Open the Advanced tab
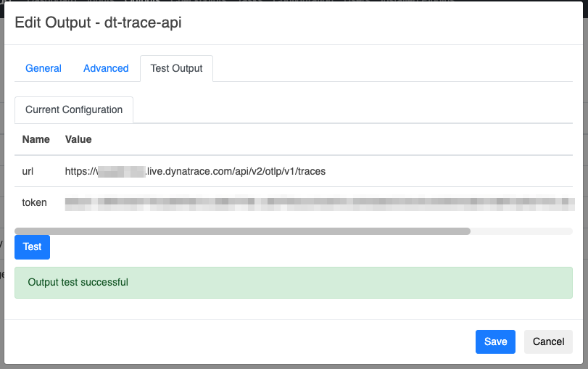This screenshot has width=588, height=369. 106,68
